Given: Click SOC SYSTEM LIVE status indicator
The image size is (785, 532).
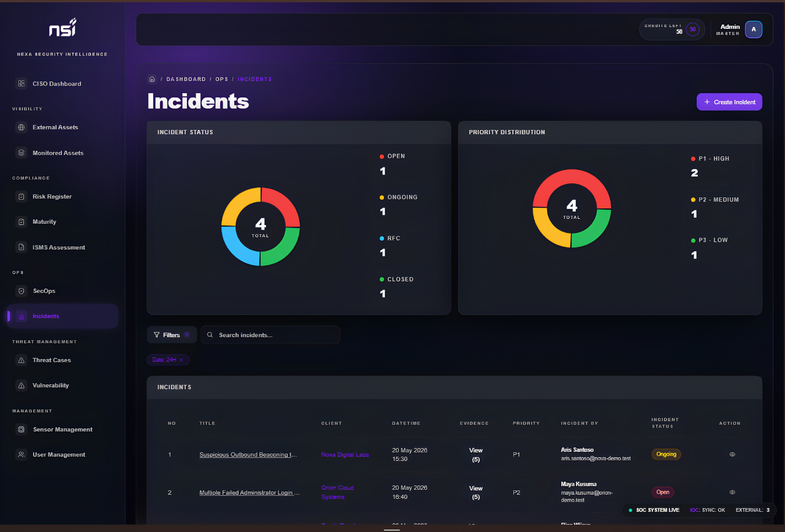Looking at the screenshot, I should pyautogui.click(x=654, y=510).
